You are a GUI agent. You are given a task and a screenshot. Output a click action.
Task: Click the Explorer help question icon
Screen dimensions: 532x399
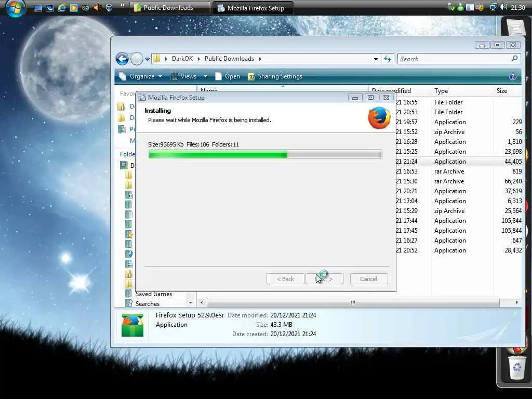click(x=513, y=77)
